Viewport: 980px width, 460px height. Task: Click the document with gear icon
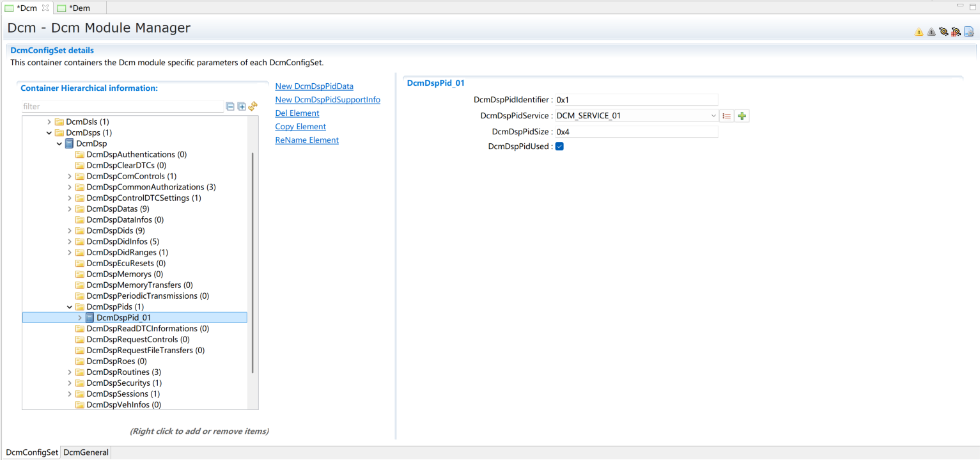[968, 32]
